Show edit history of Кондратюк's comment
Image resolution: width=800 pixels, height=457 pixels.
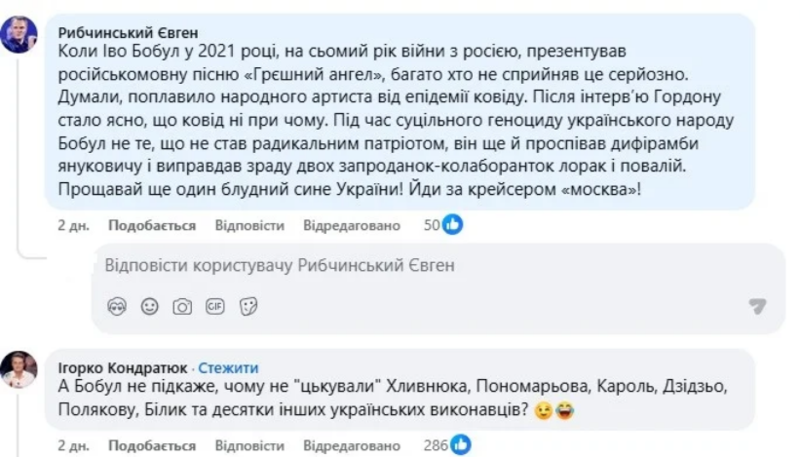point(352,444)
